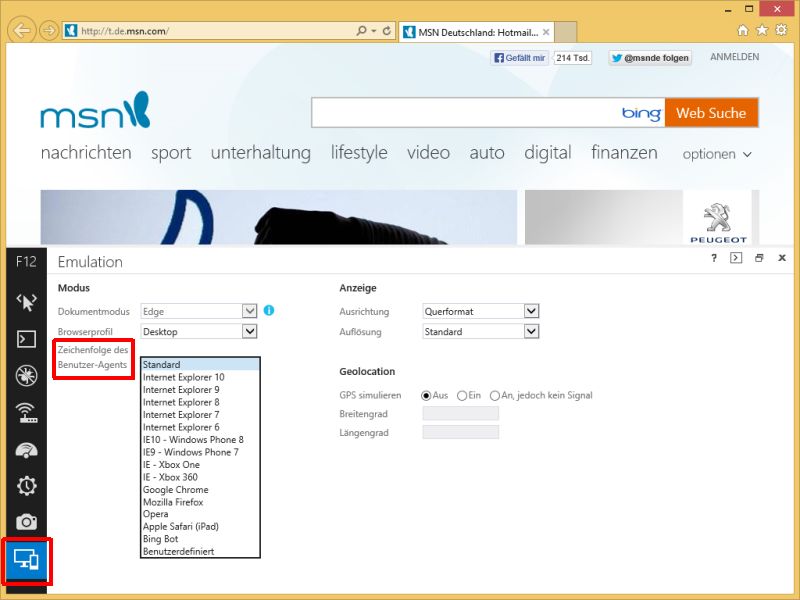Select Ein radio for GPS simulieren

(x=462, y=395)
